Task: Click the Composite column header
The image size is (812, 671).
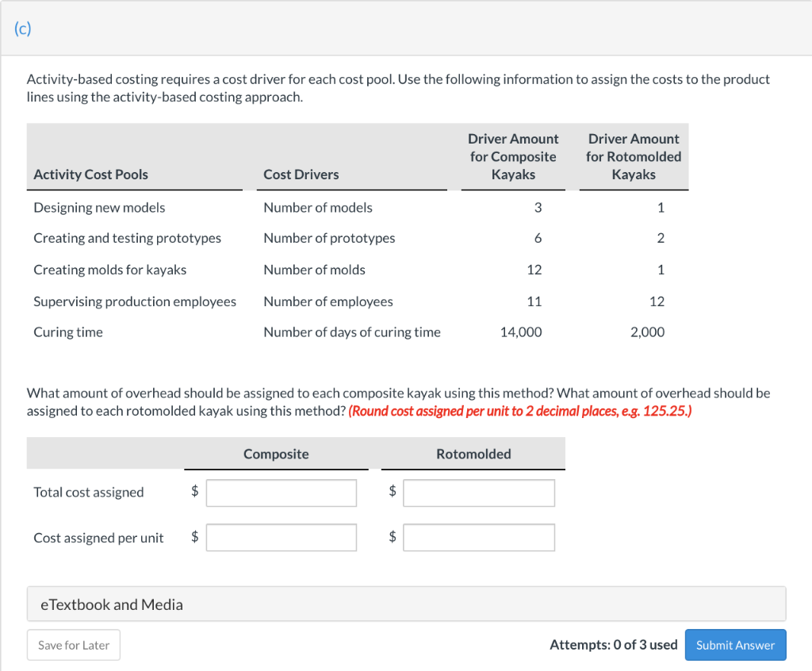Action: pyautogui.click(x=276, y=454)
